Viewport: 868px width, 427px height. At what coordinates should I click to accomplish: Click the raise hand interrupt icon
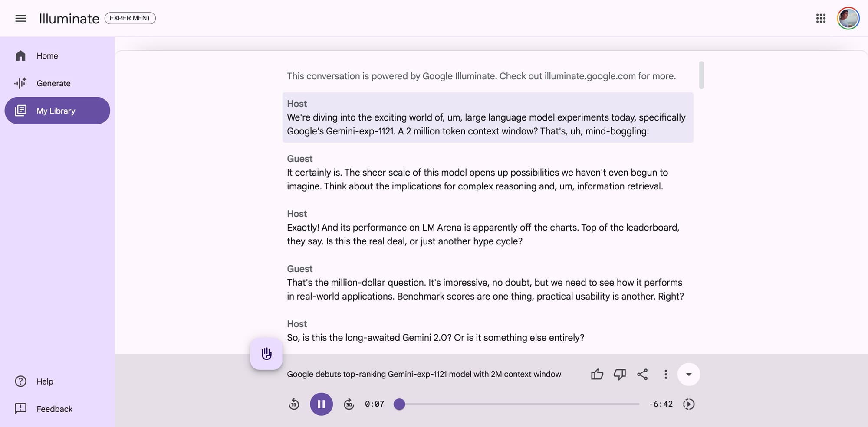[x=266, y=353]
